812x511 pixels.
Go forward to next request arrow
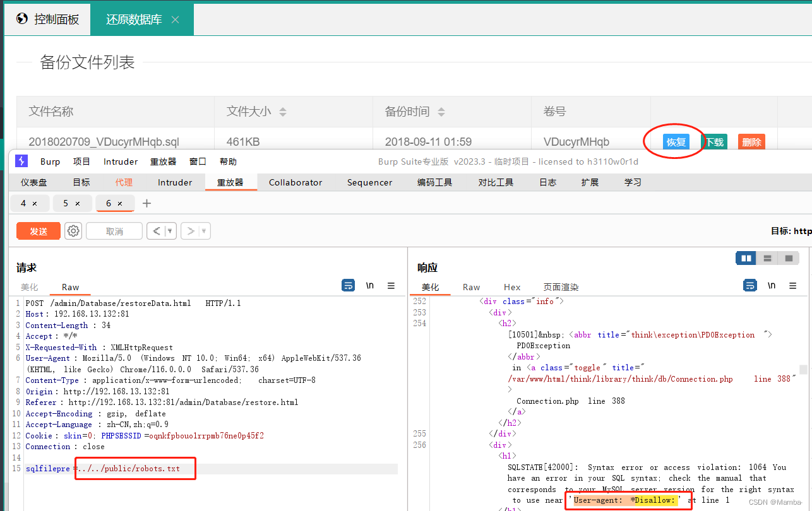click(x=191, y=231)
